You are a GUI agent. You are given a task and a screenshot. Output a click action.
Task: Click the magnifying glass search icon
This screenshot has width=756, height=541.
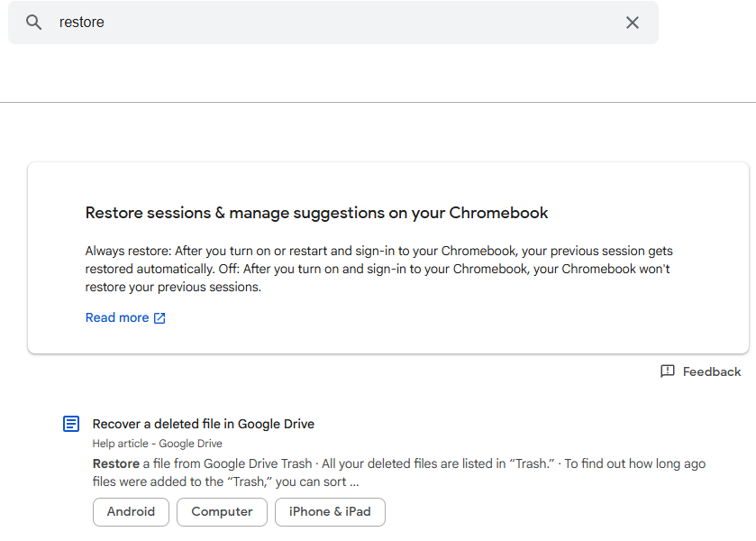(33, 23)
